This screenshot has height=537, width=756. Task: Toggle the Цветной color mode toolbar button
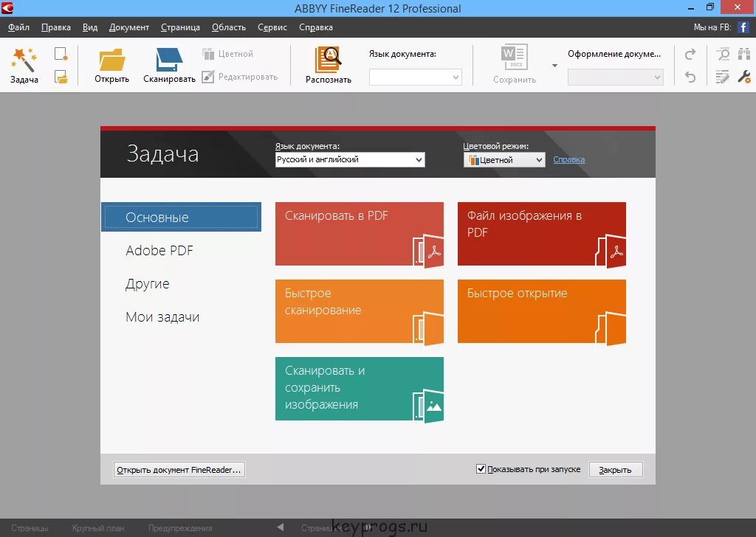pyautogui.click(x=227, y=53)
